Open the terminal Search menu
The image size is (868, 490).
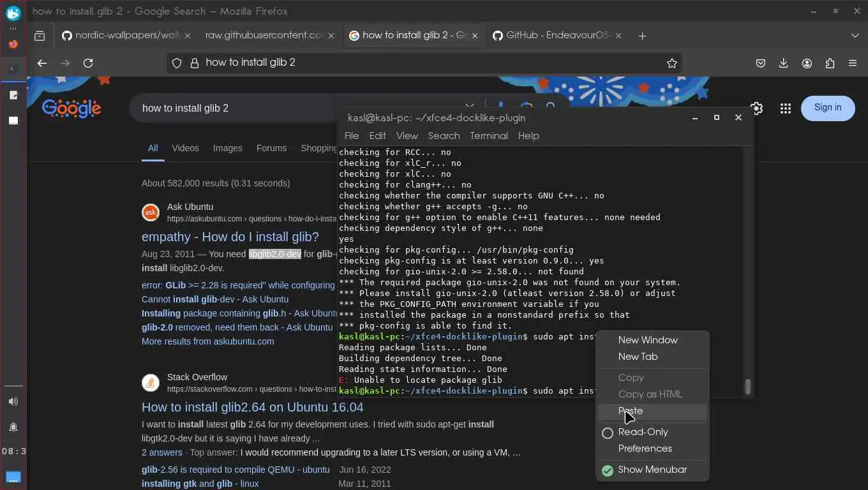[444, 136]
